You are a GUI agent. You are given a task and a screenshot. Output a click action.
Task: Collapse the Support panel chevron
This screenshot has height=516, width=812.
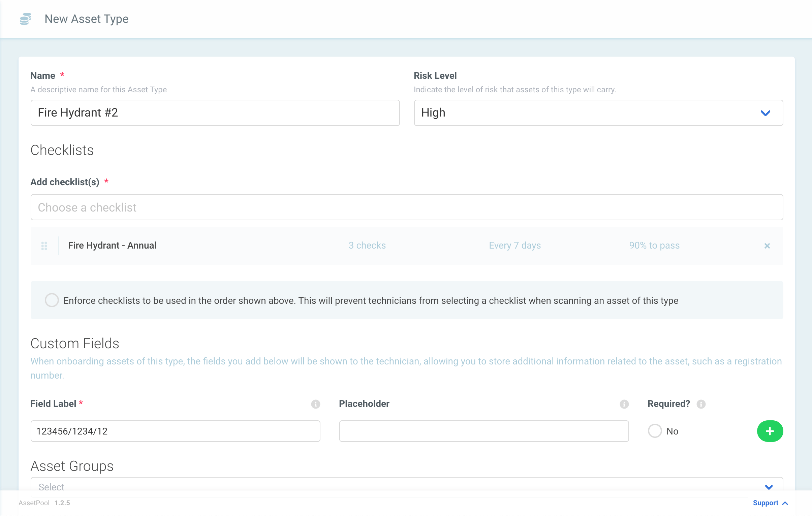(785, 503)
